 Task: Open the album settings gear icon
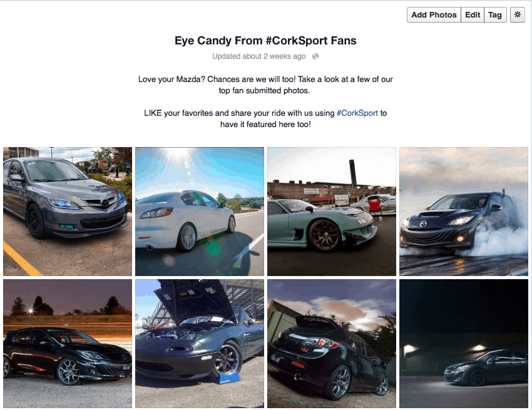click(x=518, y=15)
